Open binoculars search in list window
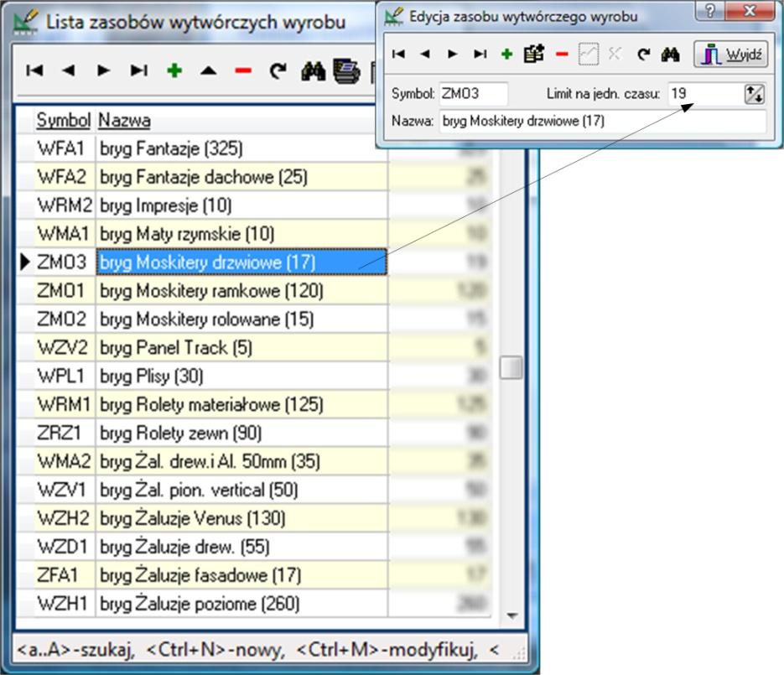Screen dimensions: 784x675 click(313, 71)
